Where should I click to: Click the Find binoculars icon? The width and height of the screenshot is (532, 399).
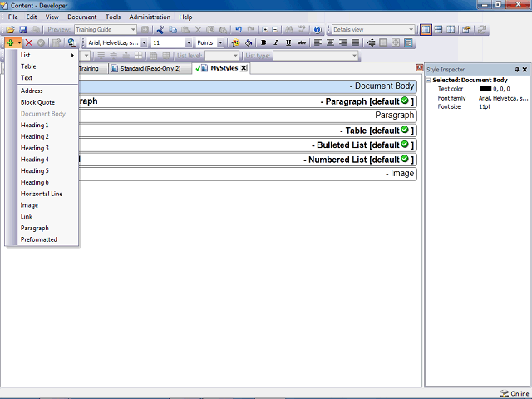click(289, 30)
